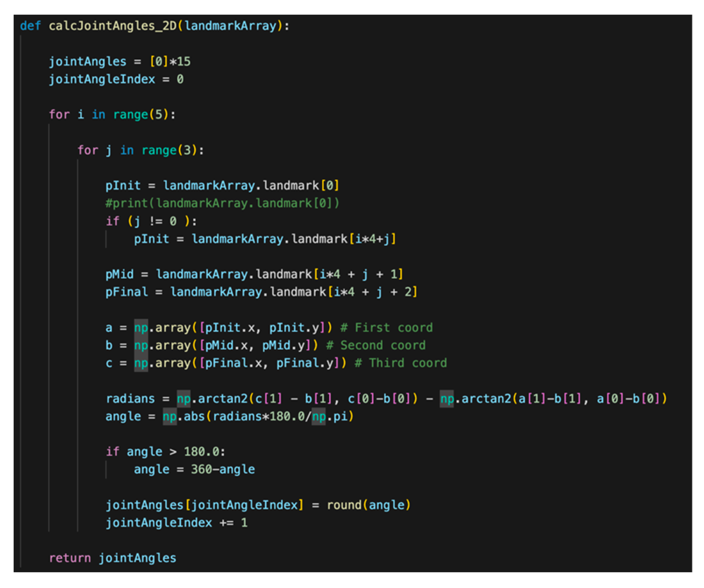Click the comment '# Second coord'
The width and height of the screenshot is (704, 588).
pos(376,345)
